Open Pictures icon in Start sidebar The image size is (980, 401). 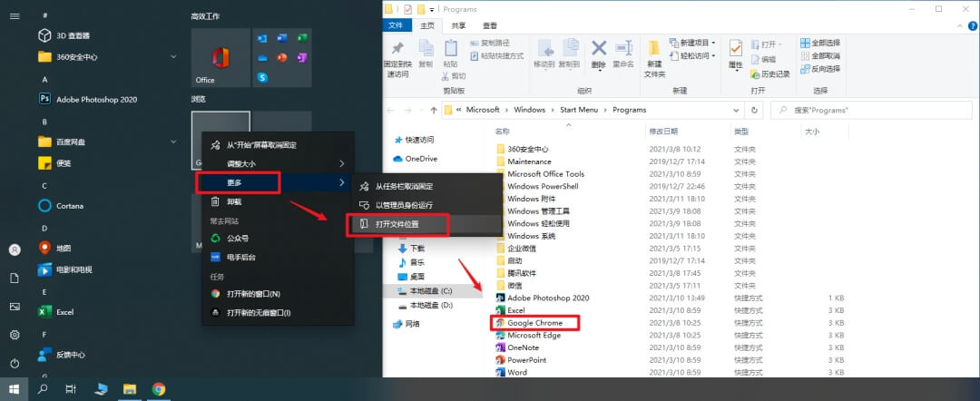click(x=15, y=307)
